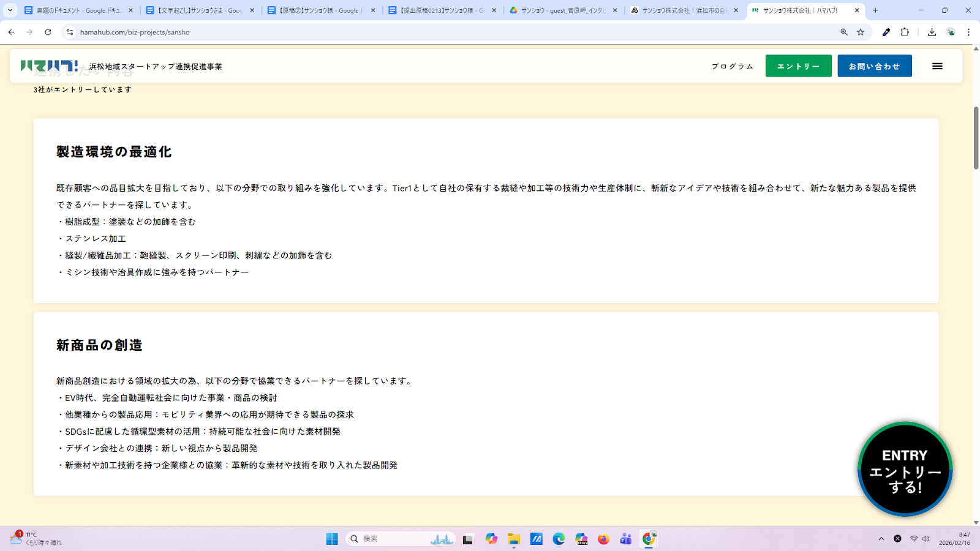Open Microsoft Edge from the taskbar

[x=559, y=539]
